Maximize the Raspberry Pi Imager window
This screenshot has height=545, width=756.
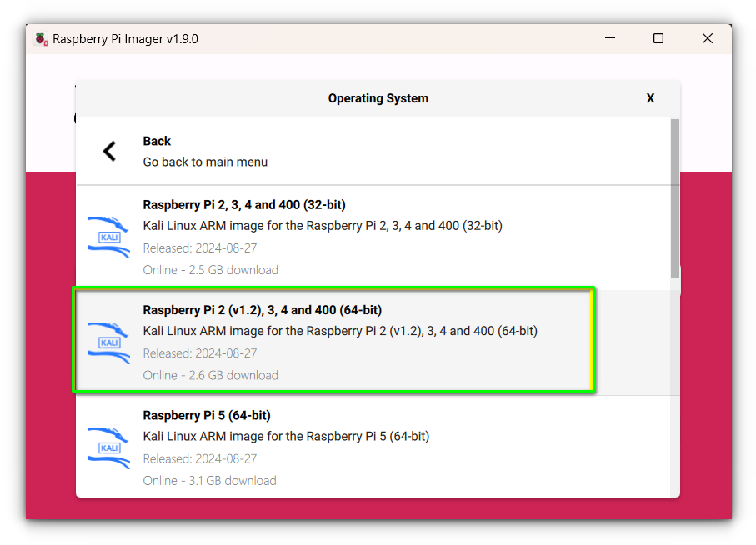click(658, 39)
